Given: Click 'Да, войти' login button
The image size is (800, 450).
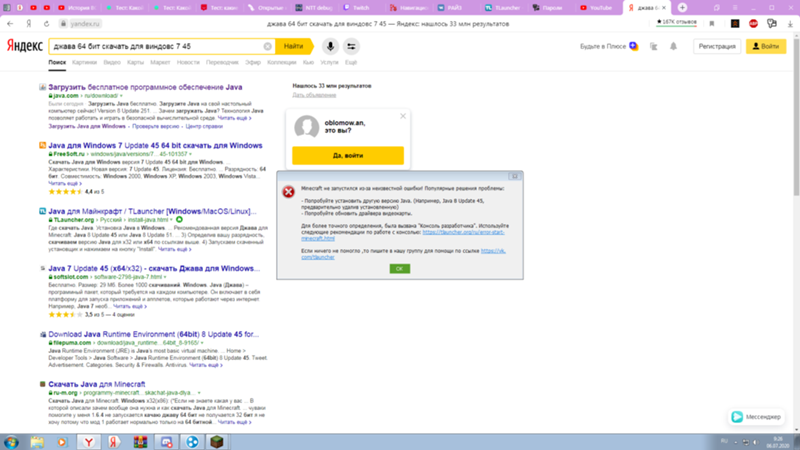Looking at the screenshot, I should click(348, 156).
